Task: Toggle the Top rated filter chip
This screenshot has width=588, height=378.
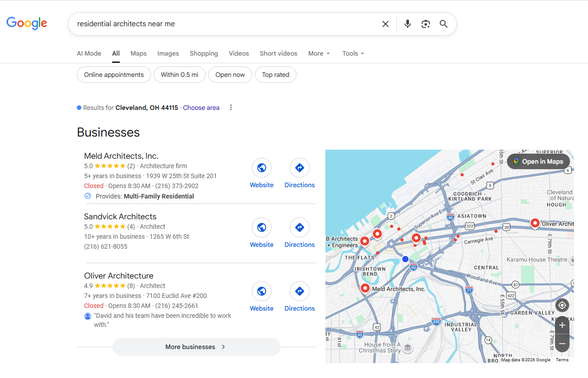Action: [x=275, y=75]
